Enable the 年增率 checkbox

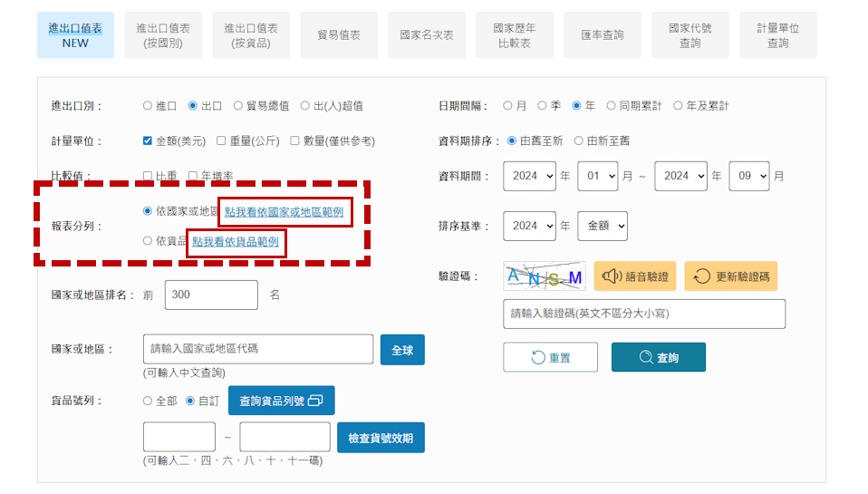point(193,176)
